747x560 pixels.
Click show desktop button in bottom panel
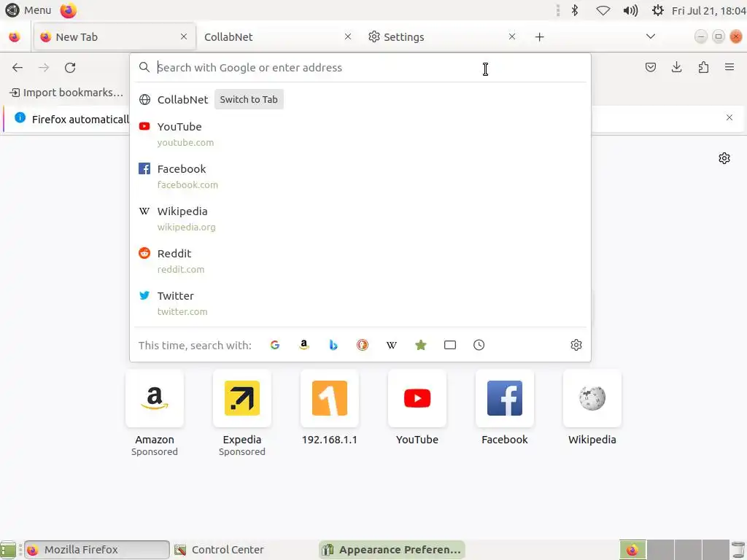pos(8,550)
